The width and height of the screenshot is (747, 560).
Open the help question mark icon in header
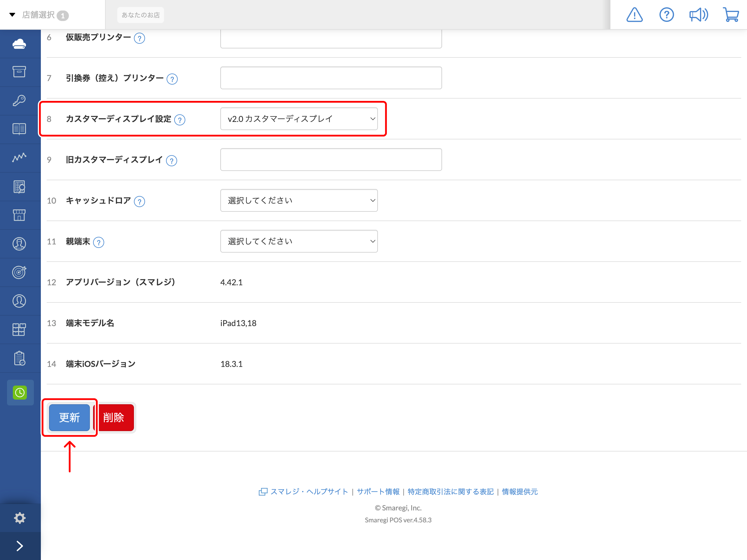666,15
